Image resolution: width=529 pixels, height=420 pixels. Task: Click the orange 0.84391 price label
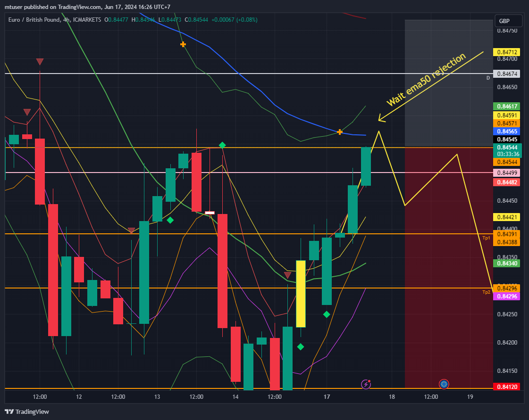tap(507, 234)
